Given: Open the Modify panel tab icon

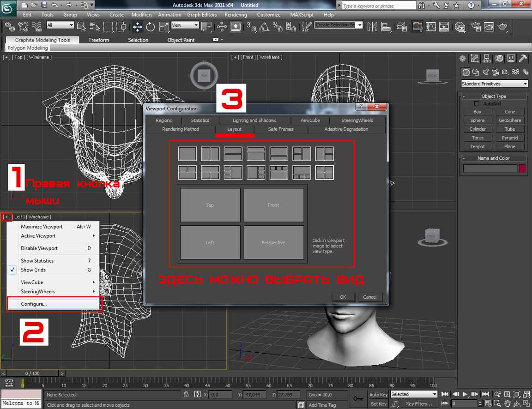Looking at the screenshot, I should coord(475,59).
